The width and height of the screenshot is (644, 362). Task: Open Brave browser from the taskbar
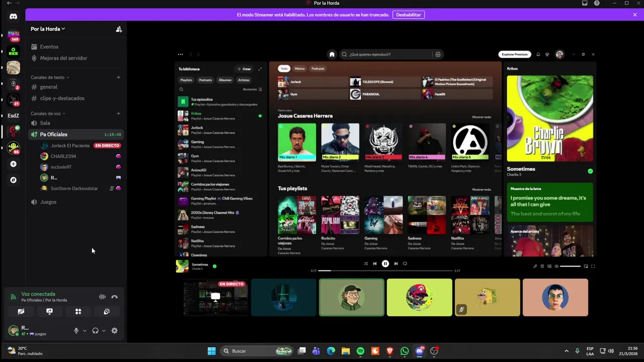(389, 351)
